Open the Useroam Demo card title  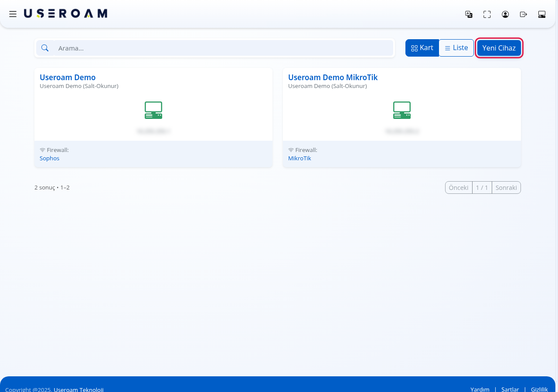pyautogui.click(x=68, y=78)
